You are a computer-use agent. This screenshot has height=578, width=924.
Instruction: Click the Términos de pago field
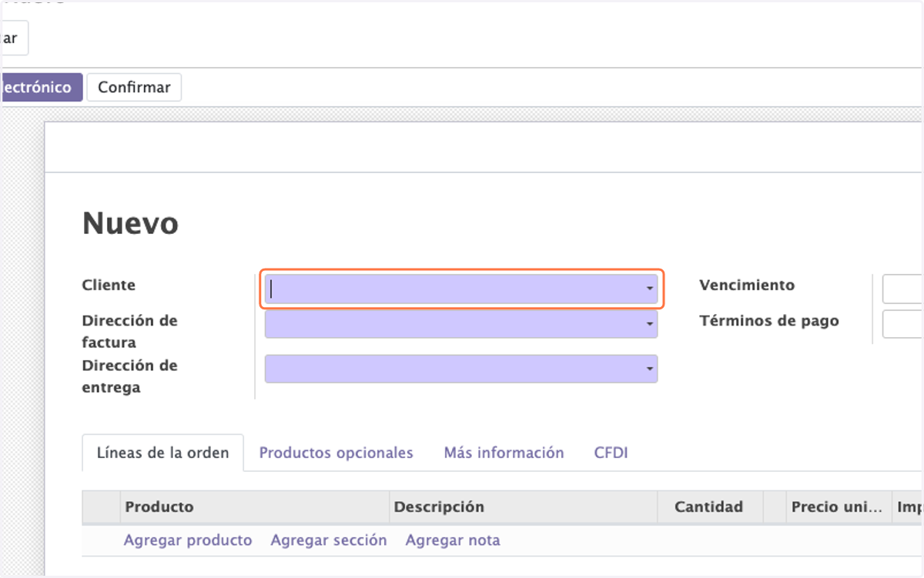(902, 324)
